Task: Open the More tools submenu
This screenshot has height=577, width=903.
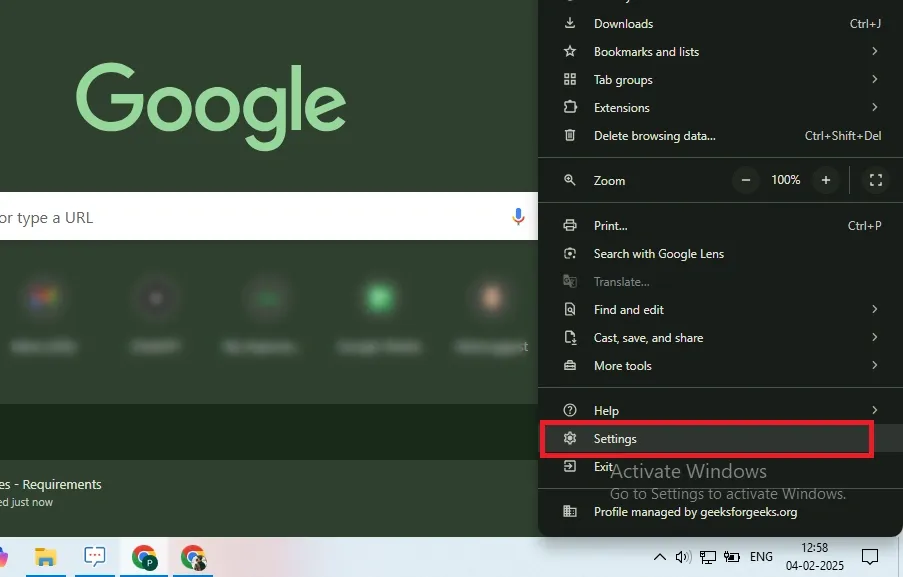Action: click(x=720, y=366)
